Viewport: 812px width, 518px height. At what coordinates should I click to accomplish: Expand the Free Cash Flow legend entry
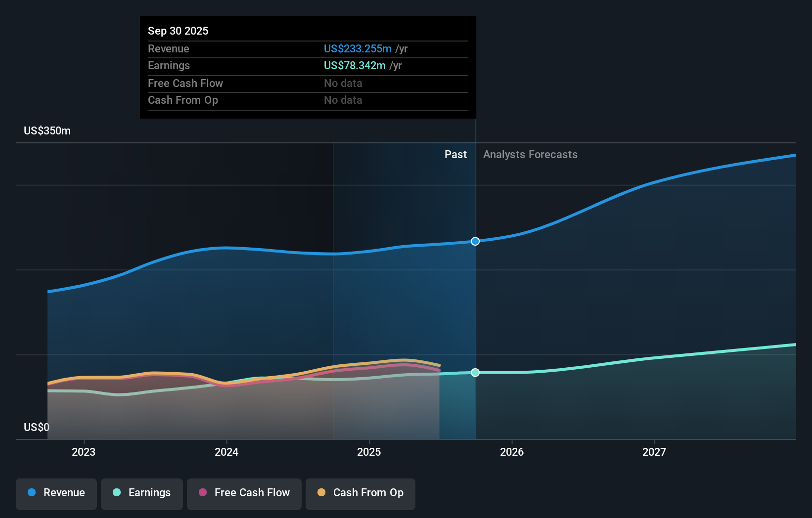pyautogui.click(x=244, y=494)
